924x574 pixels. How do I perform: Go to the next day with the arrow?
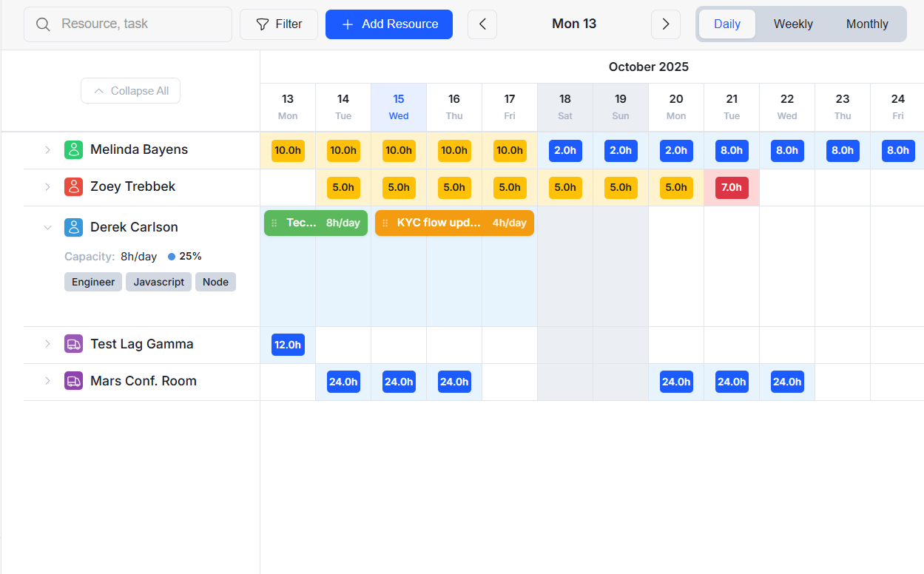tap(665, 24)
